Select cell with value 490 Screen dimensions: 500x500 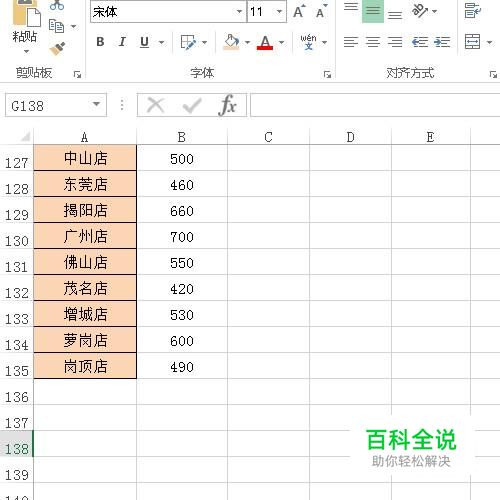[182, 366]
